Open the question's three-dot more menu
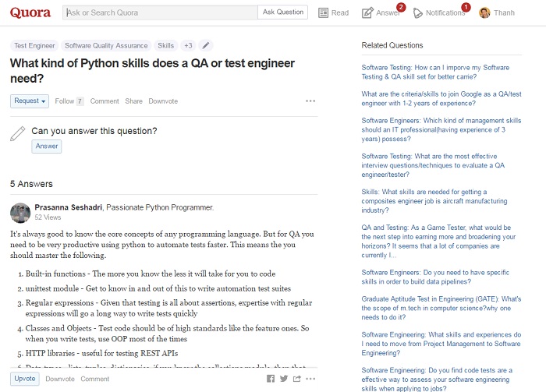546x392 pixels. [x=310, y=101]
